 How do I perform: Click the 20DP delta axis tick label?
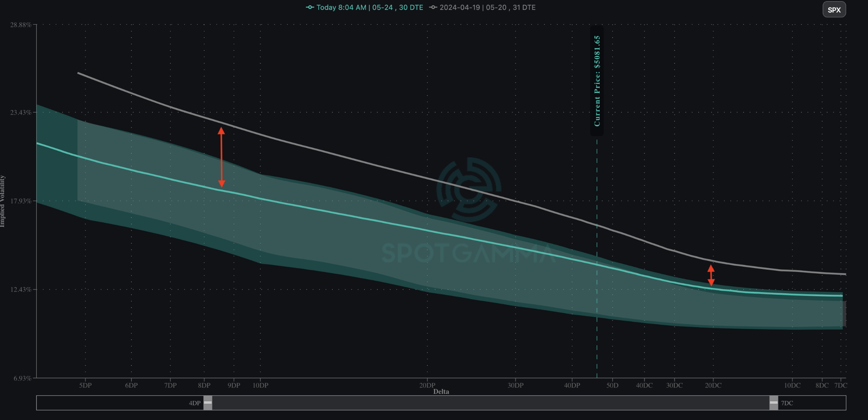[427, 385]
